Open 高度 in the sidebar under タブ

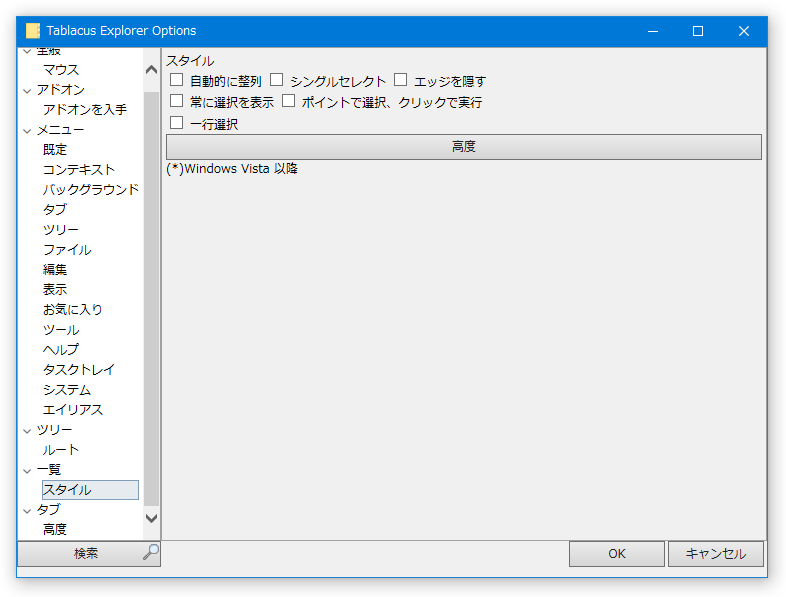coord(55,529)
